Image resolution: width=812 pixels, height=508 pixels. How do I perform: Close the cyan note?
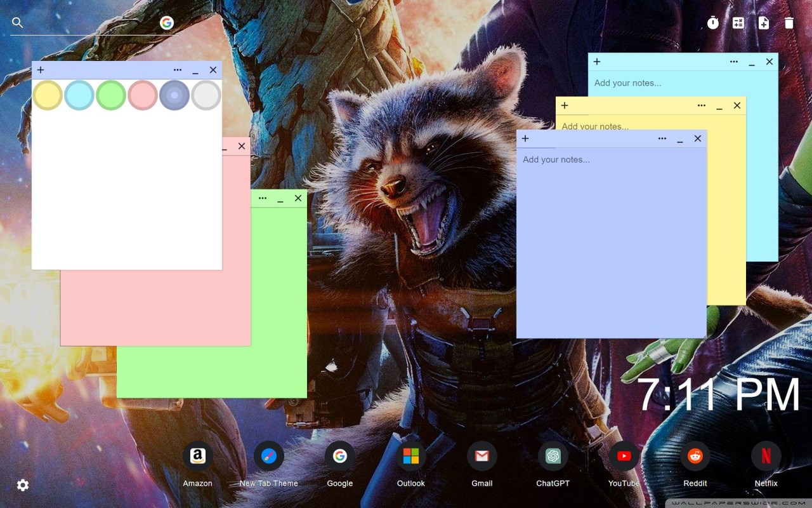tap(769, 62)
